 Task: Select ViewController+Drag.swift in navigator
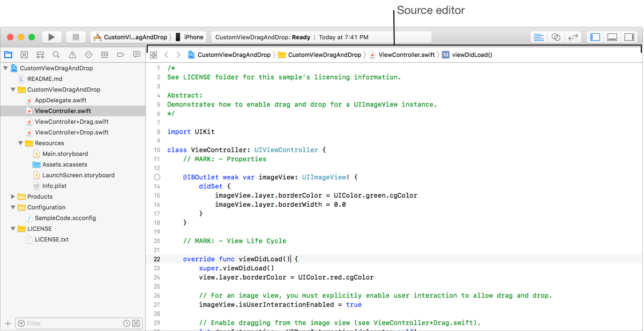71,122
